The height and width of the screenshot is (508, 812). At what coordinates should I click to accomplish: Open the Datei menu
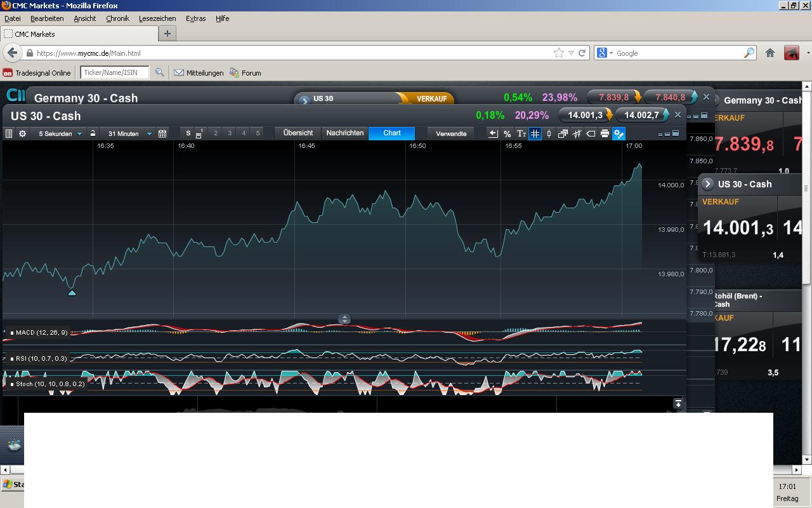[12, 18]
